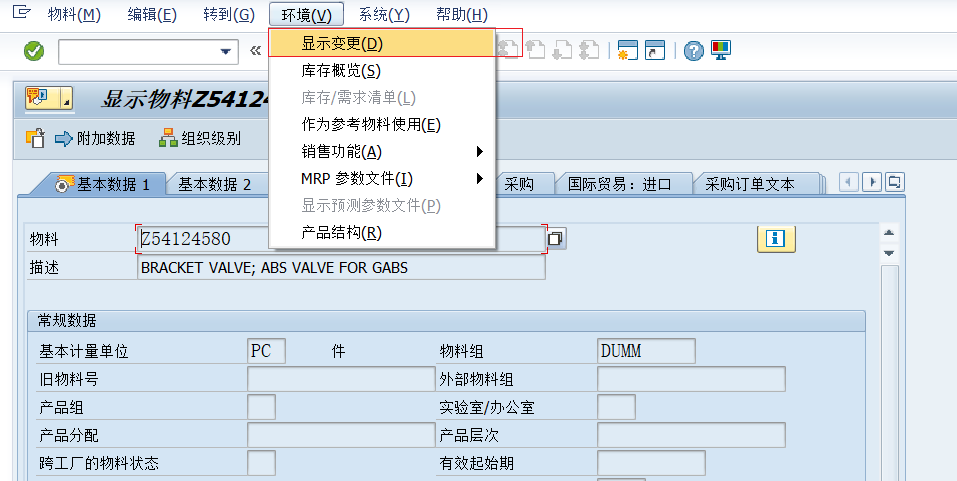Open the 编辑(E) menu
The height and width of the screenshot is (481, 957).
tap(152, 15)
